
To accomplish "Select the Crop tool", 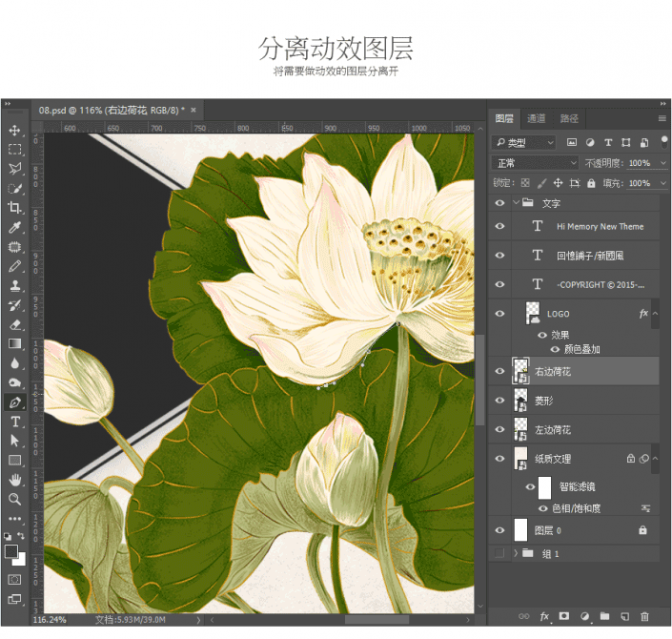I will coord(14,208).
